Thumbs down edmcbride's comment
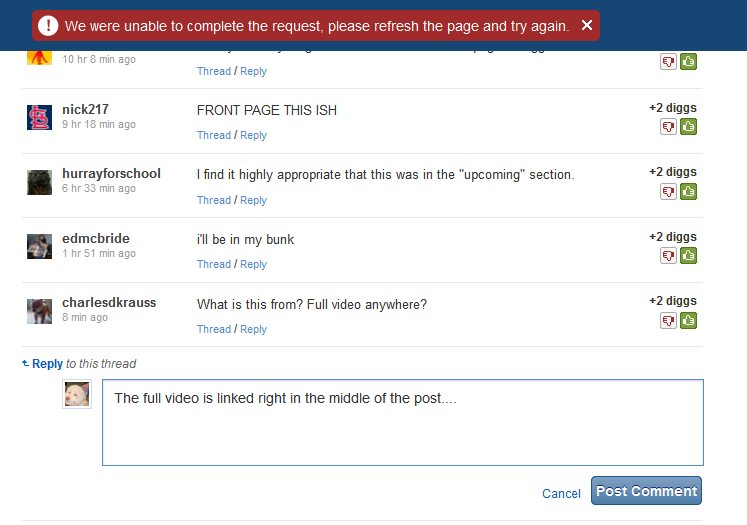The image size is (747, 525). [668, 256]
